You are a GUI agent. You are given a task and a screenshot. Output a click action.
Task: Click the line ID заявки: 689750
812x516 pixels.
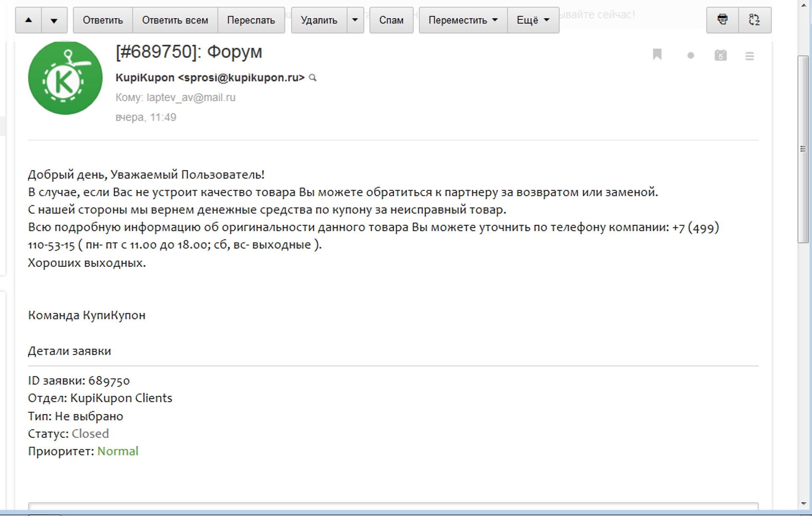pyautogui.click(x=79, y=381)
